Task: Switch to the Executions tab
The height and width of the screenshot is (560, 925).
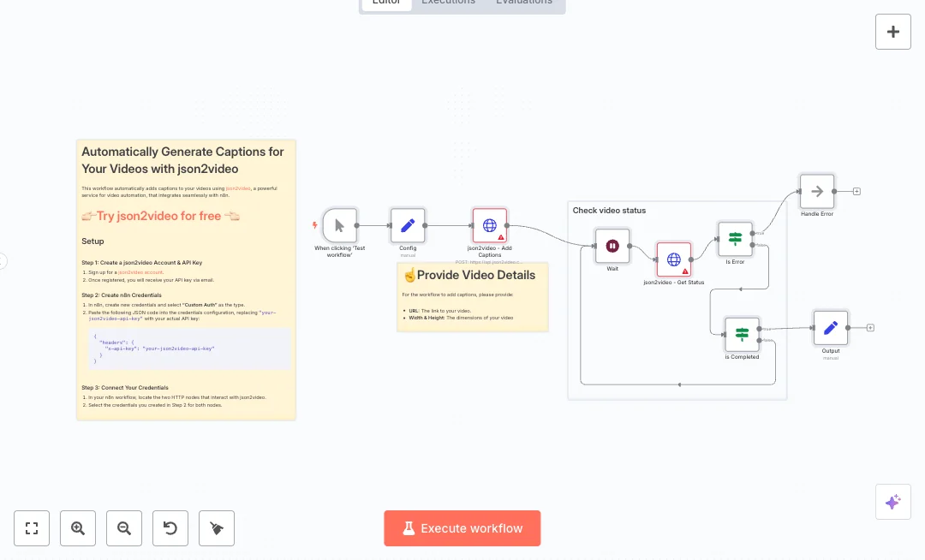Action: [448, 3]
